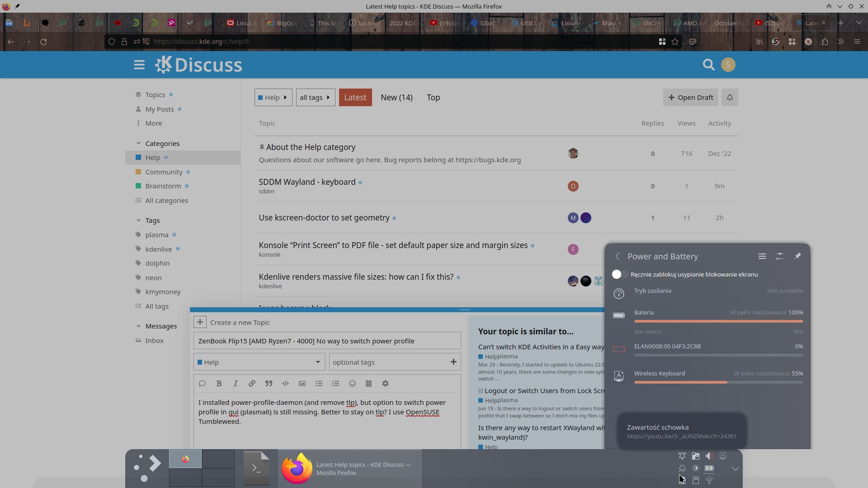Open notifications bell in system tray
Image resolution: width=868 pixels, height=488 pixels.
pos(682,456)
